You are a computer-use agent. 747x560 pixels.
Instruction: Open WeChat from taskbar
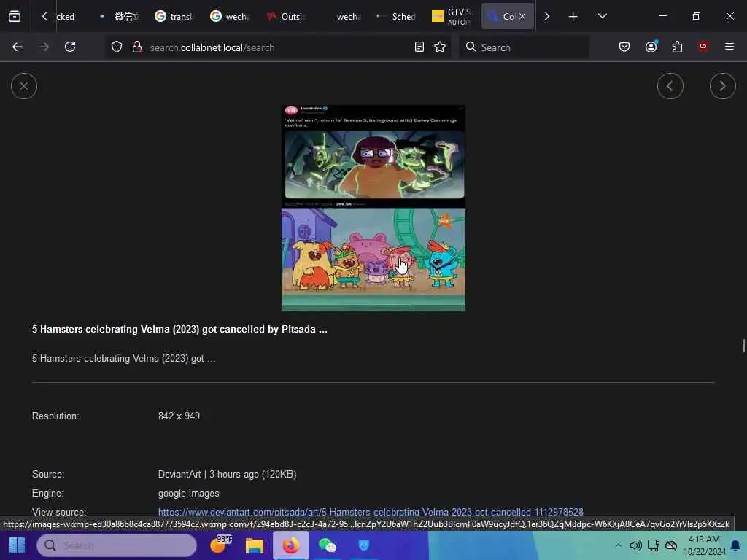pos(328,545)
